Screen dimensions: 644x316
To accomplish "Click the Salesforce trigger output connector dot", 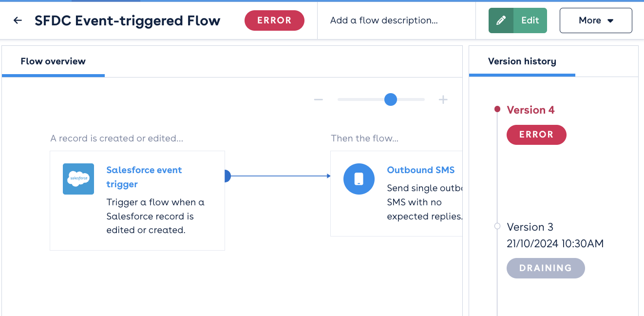I will click(x=227, y=176).
